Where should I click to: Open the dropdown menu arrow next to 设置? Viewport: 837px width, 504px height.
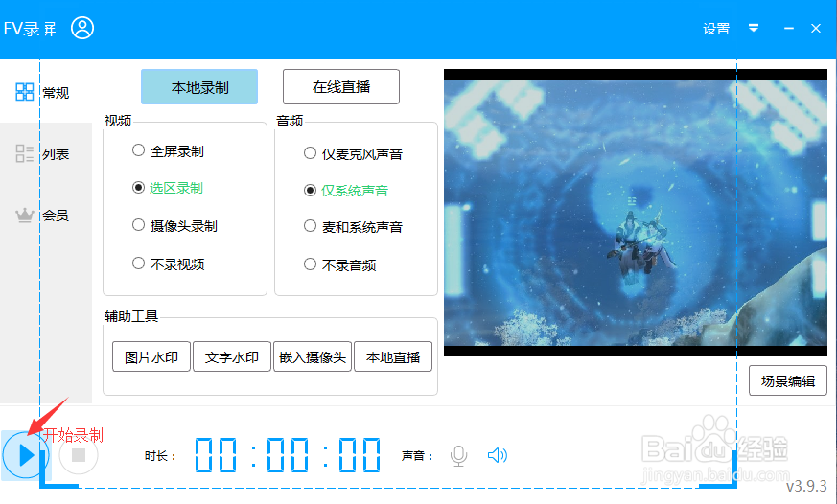pos(754,29)
